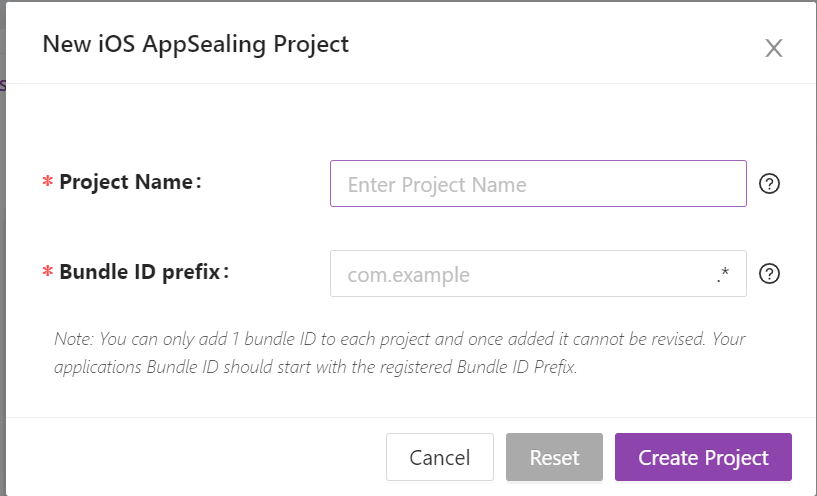The image size is (817, 496).
Task: Click the dialog title New iOS AppSealing Project
Action: click(x=195, y=44)
